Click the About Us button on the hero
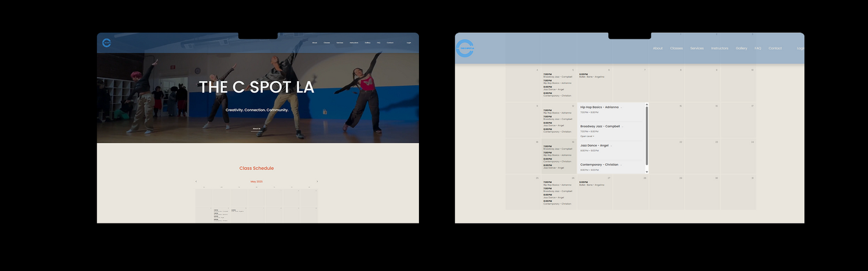 [x=256, y=129]
